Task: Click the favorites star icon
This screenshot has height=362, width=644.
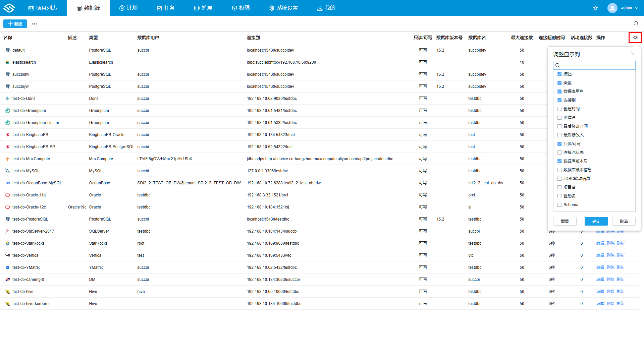Action: tap(595, 8)
